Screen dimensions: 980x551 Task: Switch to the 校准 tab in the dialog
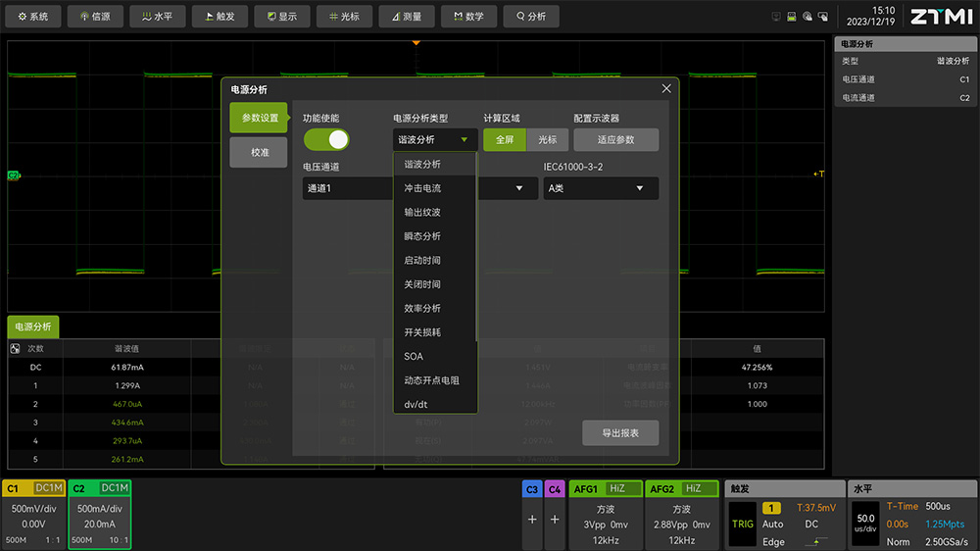coord(259,152)
